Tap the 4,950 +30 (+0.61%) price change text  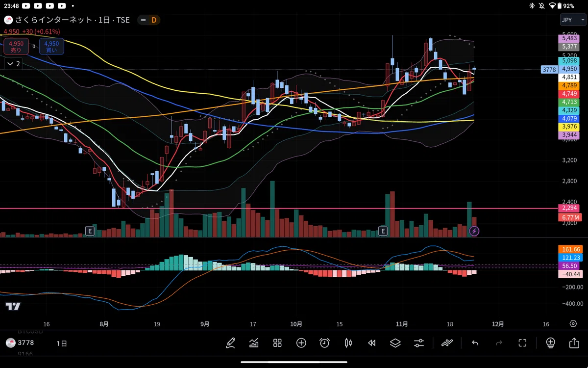[32, 31]
